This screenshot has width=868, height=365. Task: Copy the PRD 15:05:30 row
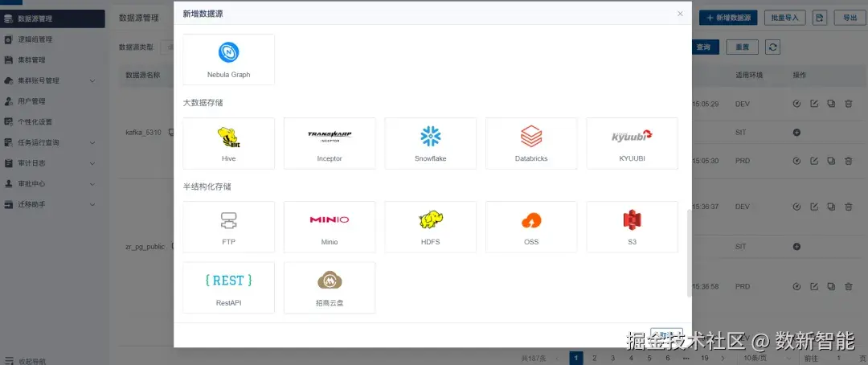coord(831,161)
